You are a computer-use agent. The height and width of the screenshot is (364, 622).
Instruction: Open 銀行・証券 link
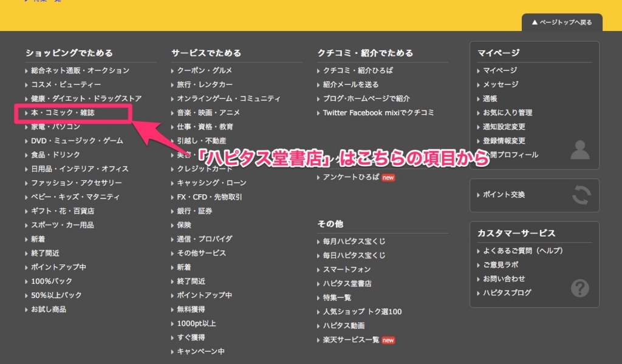(194, 211)
